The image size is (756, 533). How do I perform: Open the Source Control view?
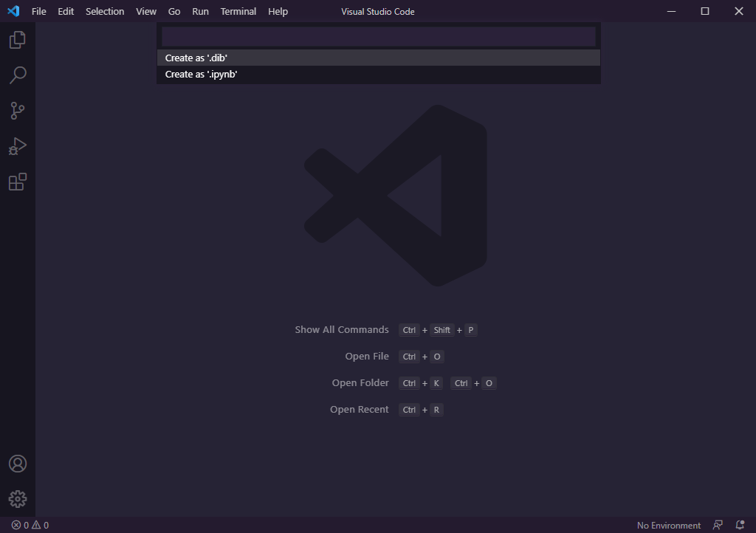18,111
